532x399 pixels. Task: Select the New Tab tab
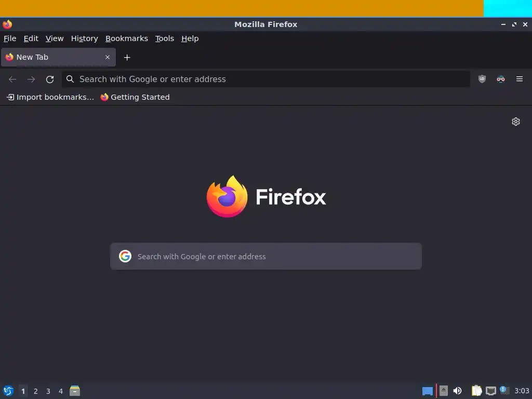coord(58,57)
